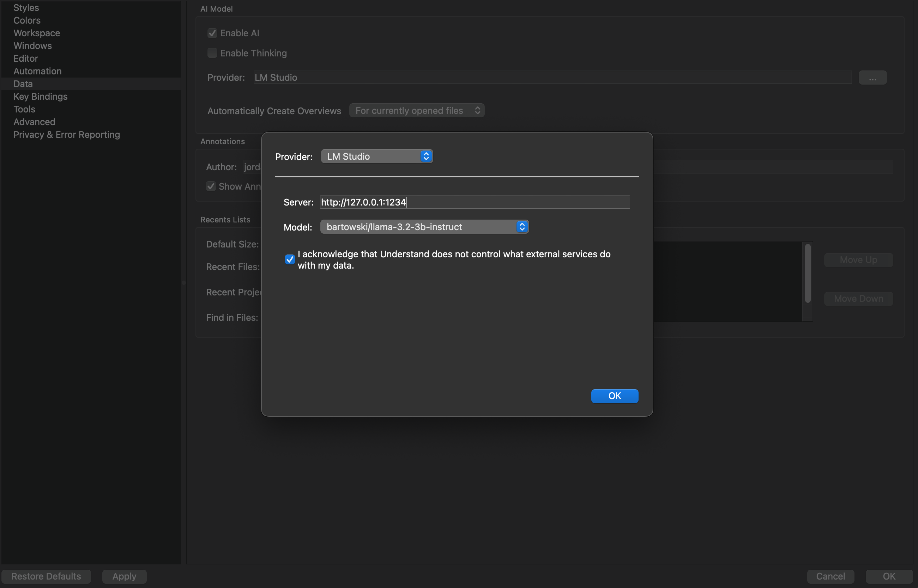The height and width of the screenshot is (588, 918).
Task: Toggle the Enable AI checkbox
Action: click(212, 33)
